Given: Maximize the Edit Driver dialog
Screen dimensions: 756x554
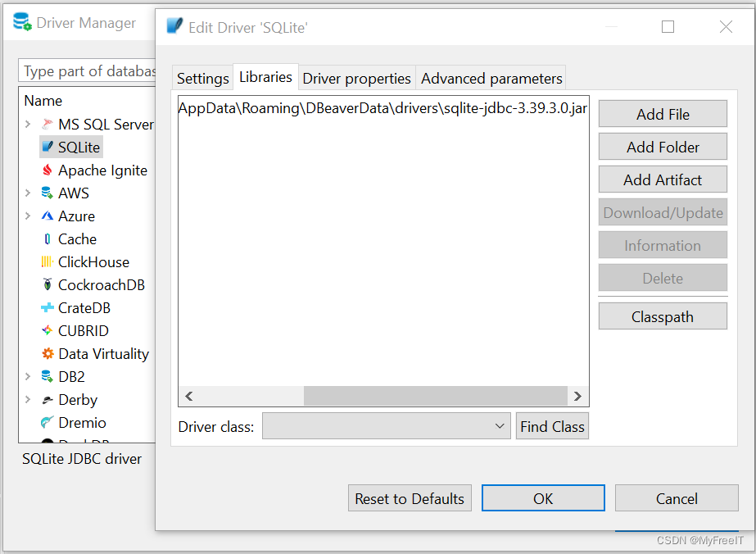Looking at the screenshot, I should pyautogui.click(x=668, y=26).
